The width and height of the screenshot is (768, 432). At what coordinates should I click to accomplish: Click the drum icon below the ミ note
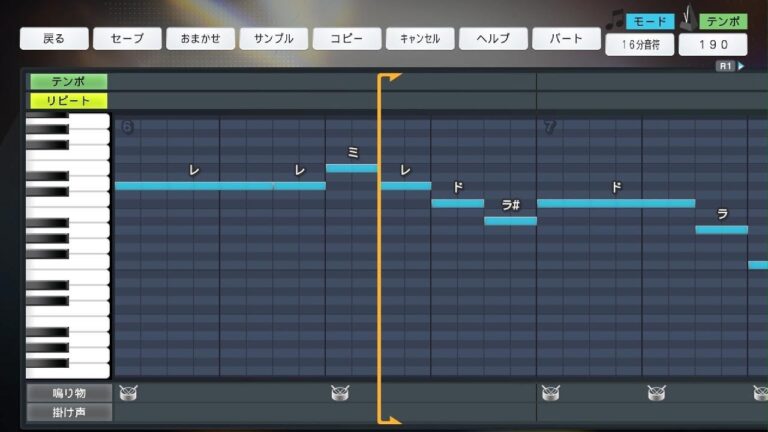click(340, 393)
